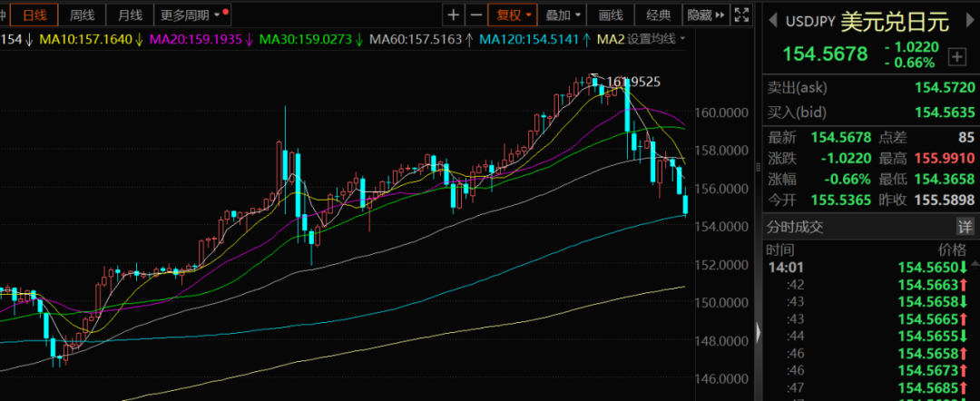Switch to 周线 weekly period
Screen dimensions: 980x401
(83, 15)
